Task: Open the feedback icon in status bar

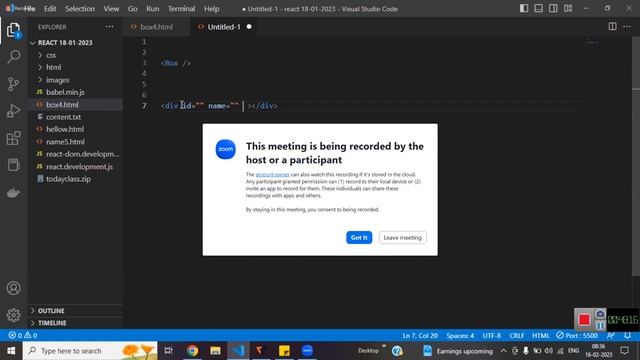Action: pyautogui.click(x=611, y=336)
